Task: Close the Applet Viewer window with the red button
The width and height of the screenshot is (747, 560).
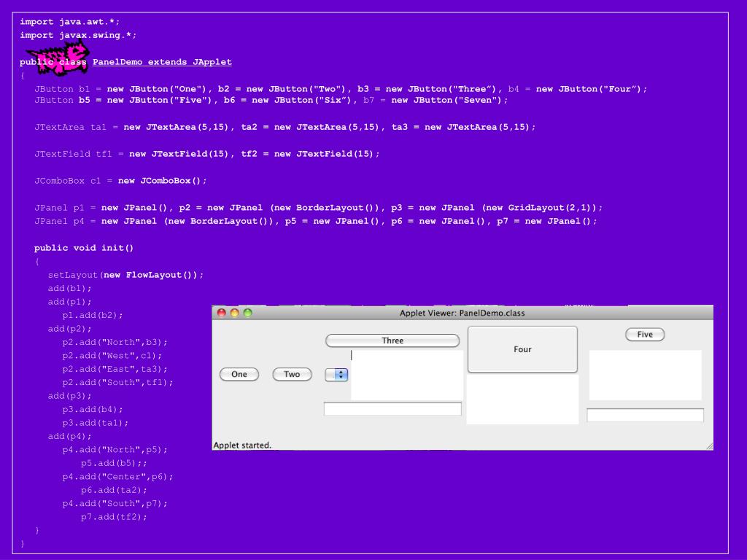Action: click(x=222, y=313)
